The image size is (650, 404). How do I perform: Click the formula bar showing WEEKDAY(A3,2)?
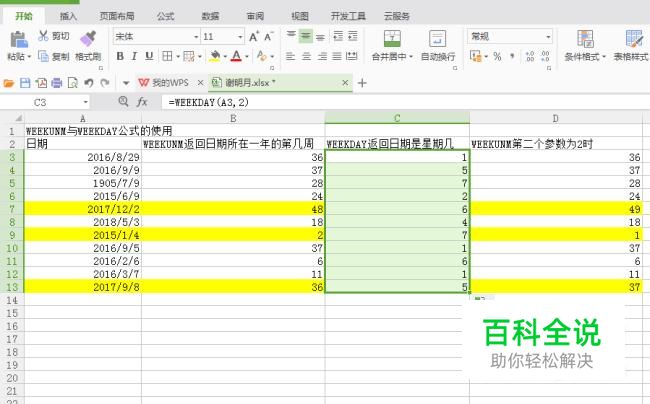tap(404, 102)
